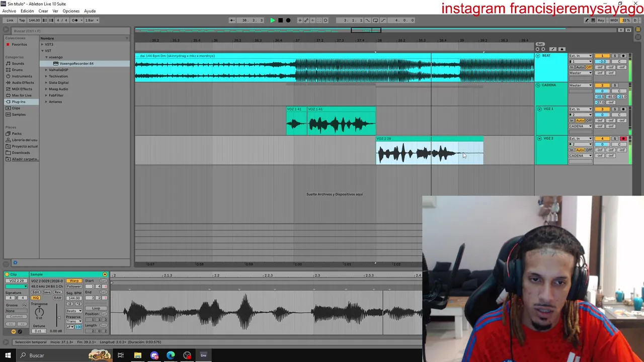The width and height of the screenshot is (644, 362).
Task: Toggle Draw Mode pencil icon
Action: point(587,20)
